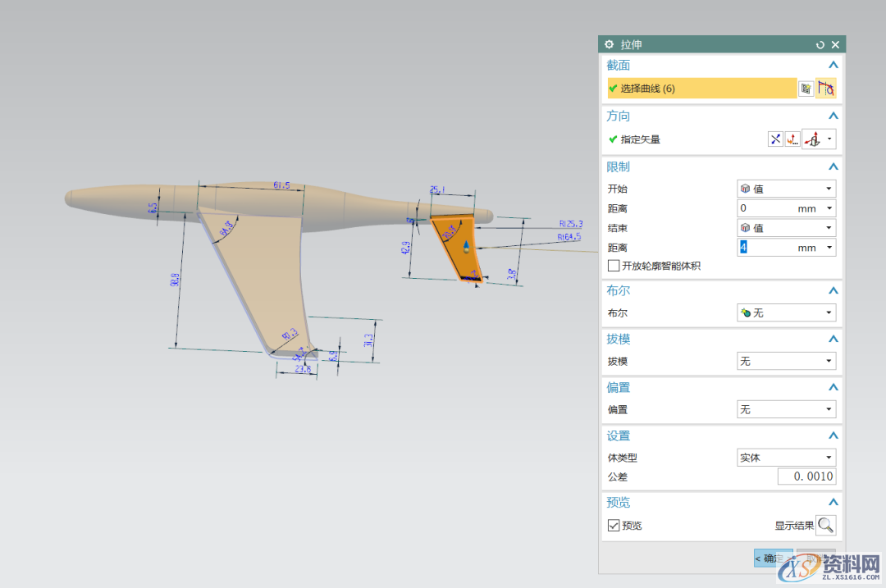This screenshot has height=588, width=886.
Task: Click the reset dialog icon in title bar
Action: click(820, 45)
